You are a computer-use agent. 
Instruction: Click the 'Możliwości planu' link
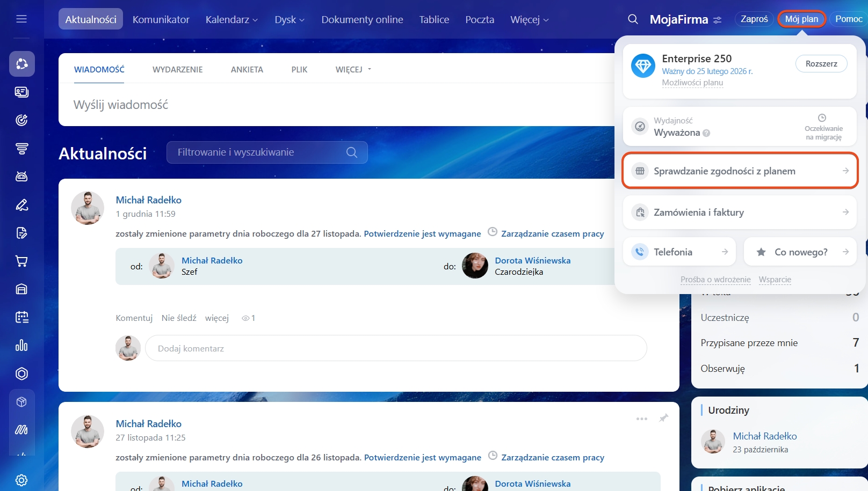pyautogui.click(x=692, y=83)
